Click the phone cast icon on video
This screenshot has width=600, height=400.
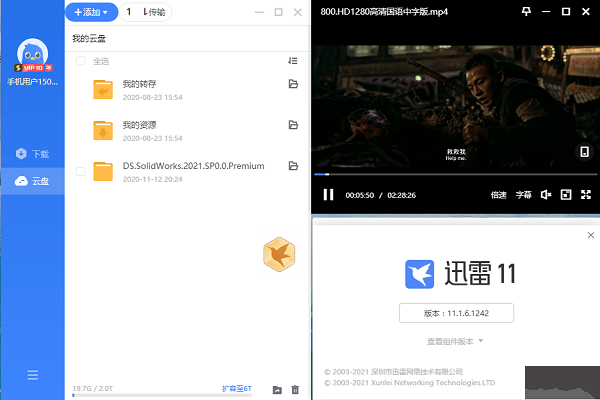[x=584, y=152]
